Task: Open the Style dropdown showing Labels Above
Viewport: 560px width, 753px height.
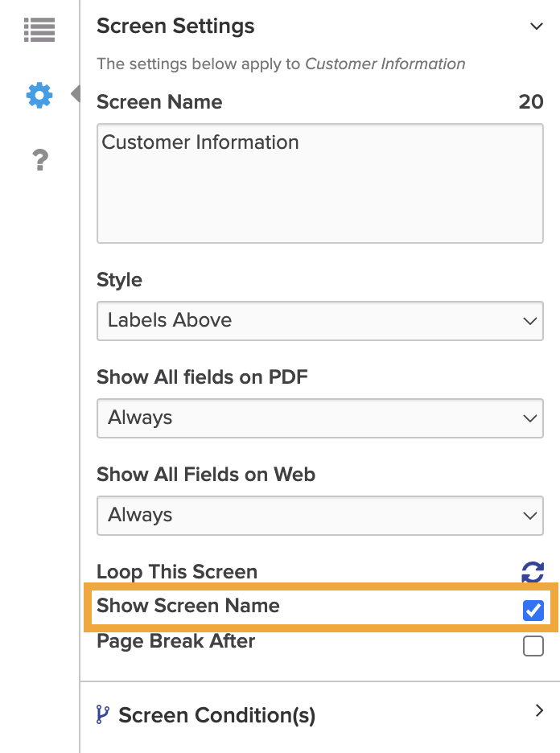Action: click(320, 320)
